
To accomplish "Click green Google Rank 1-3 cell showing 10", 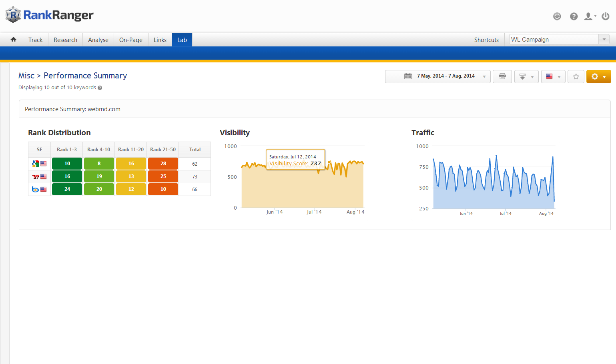I will pyautogui.click(x=67, y=164).
